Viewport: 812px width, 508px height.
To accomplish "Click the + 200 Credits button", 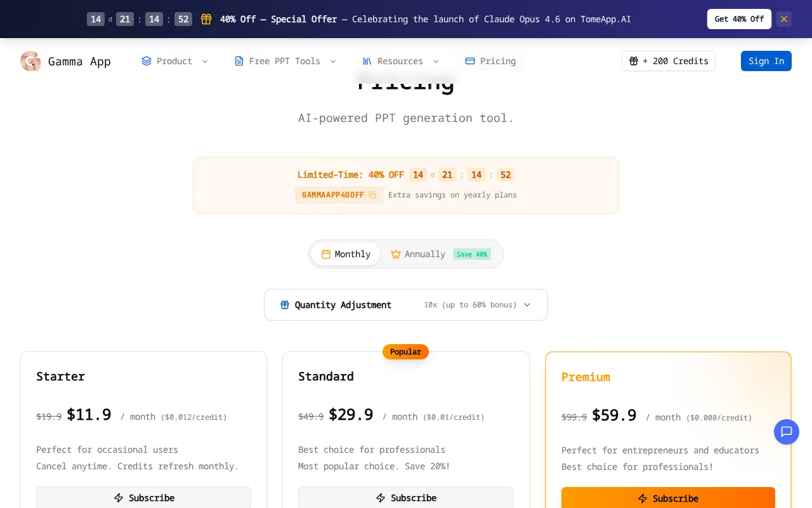I will (669, 61).
